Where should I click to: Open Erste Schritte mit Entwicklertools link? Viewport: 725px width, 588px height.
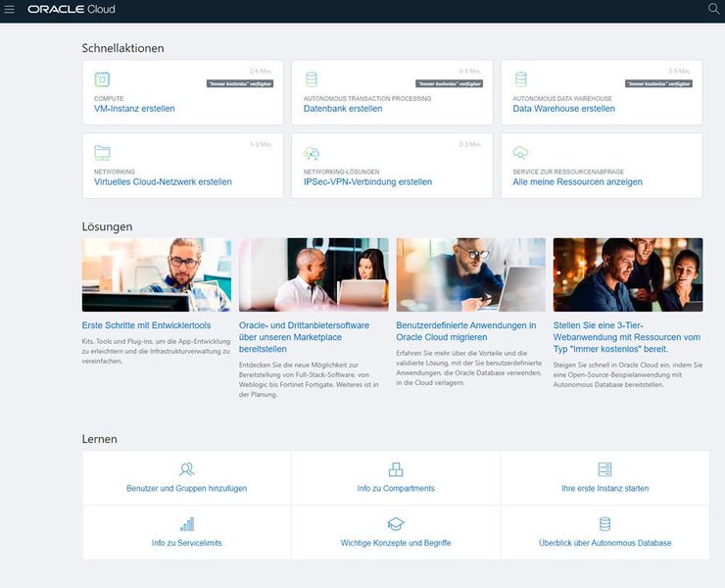[146, 325]
